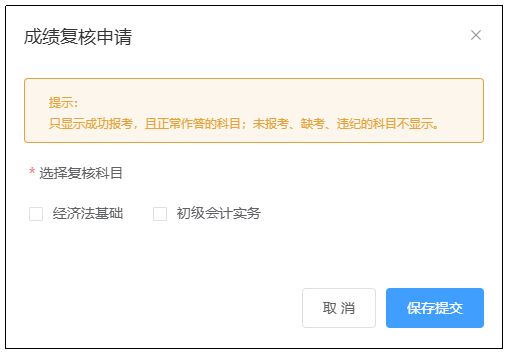Click the 选择复核科目 field label
The height and width of the screenshot is (360, 513).
81,173
